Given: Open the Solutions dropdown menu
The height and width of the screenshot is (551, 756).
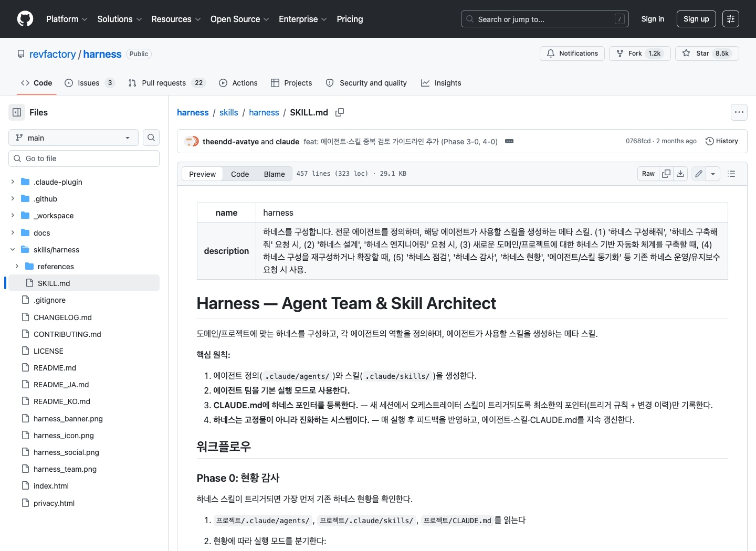Looking at the screenshot, I should point(120,19).
